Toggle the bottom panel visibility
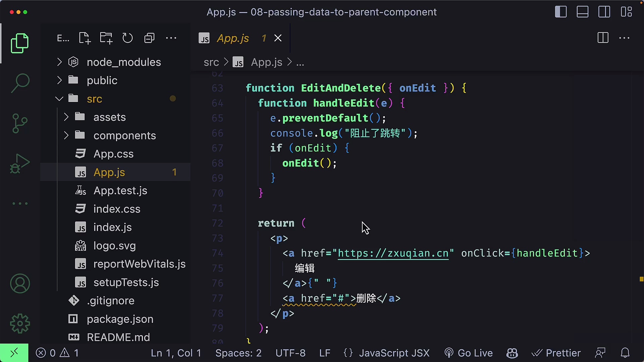This screenshot has width=644, height=362. point(582,11)
